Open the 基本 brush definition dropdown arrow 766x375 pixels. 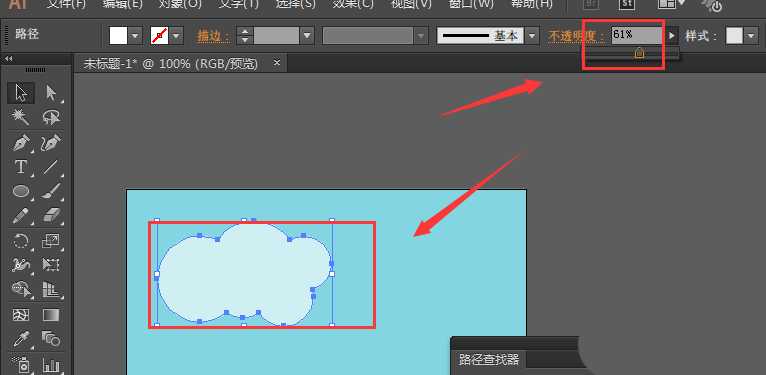(x=532, y=35)
